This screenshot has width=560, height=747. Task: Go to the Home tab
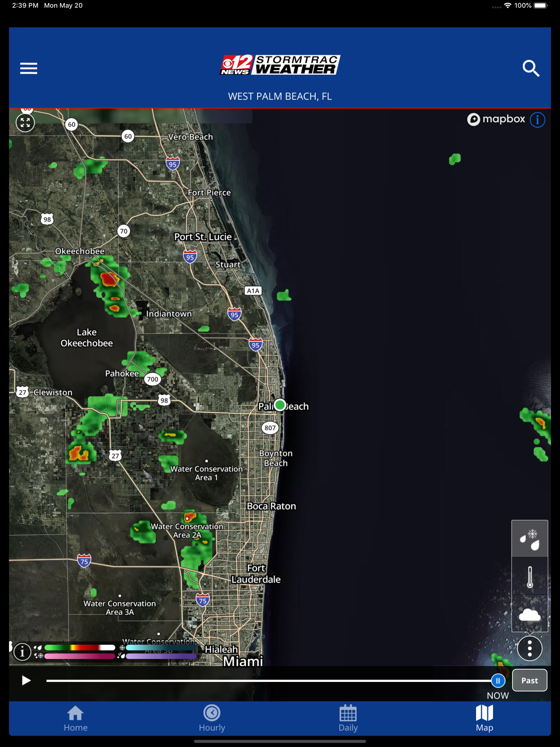click(x=75, y=718)
